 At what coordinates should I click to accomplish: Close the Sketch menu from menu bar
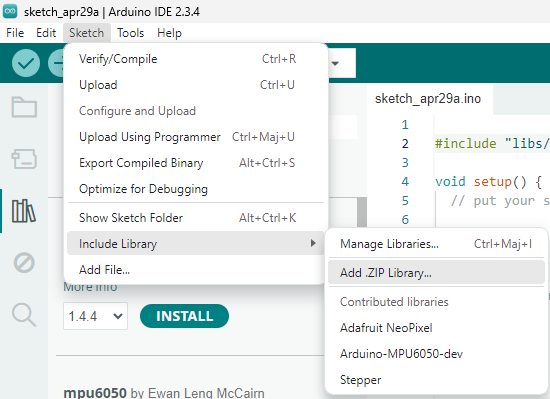point(87,33)
